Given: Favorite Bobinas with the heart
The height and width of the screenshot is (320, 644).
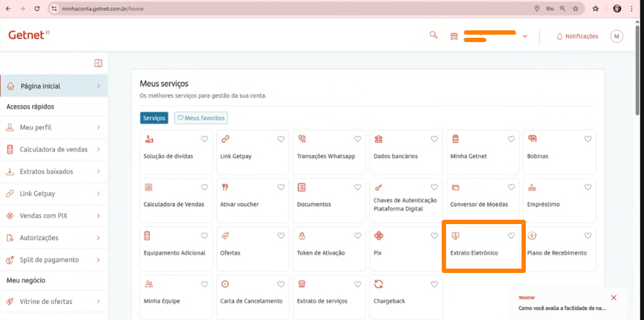Looking at the screenshot, I should point(588,139).
